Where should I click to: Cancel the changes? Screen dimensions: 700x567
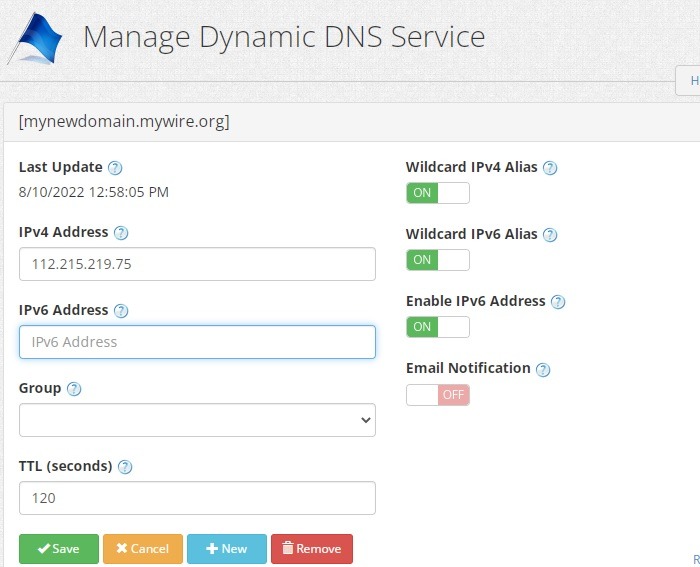pos(143,549)
